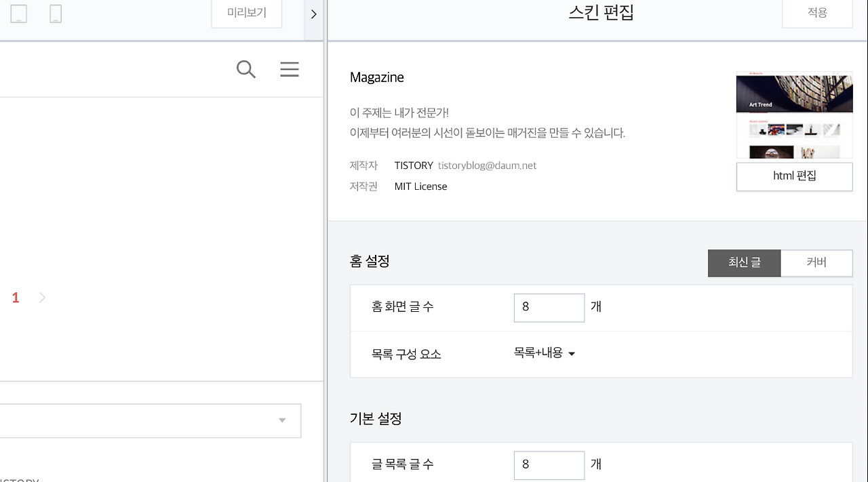868x482 pixels.
Task: Click the 글 목록 글 수 input field
Action: pos(549,465)
